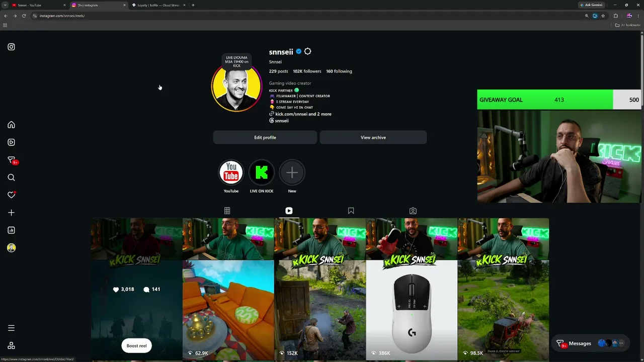
Task: Go back in browser history
Action: click(x=6, y=16)
